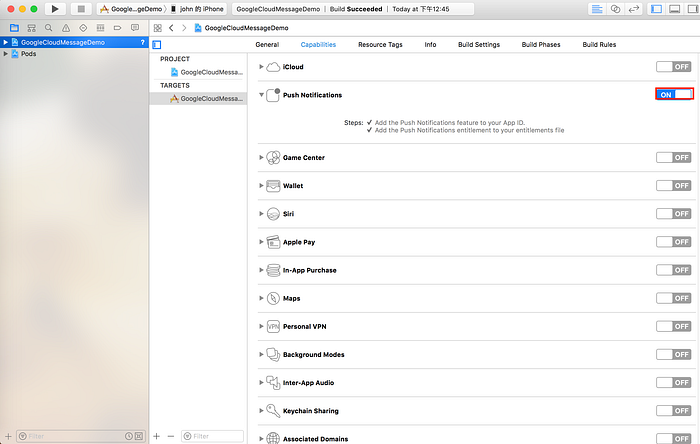Enable Maps capability
The image size is (700, 444).
point(674,298)
